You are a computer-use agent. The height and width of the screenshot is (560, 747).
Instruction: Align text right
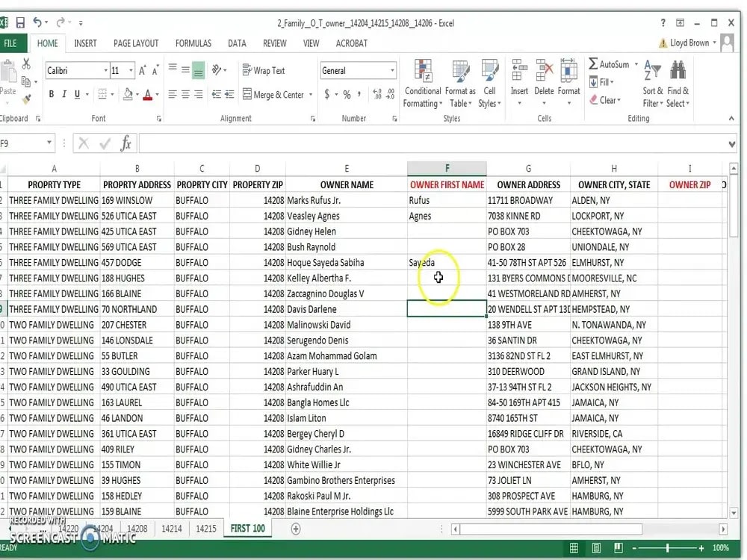(x=198, y=94)
